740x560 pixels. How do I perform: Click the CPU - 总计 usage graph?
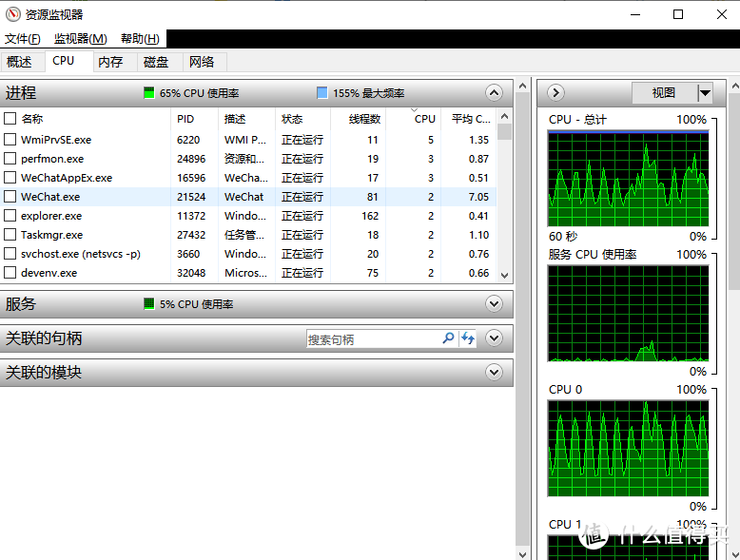click(x=628, y=179)
